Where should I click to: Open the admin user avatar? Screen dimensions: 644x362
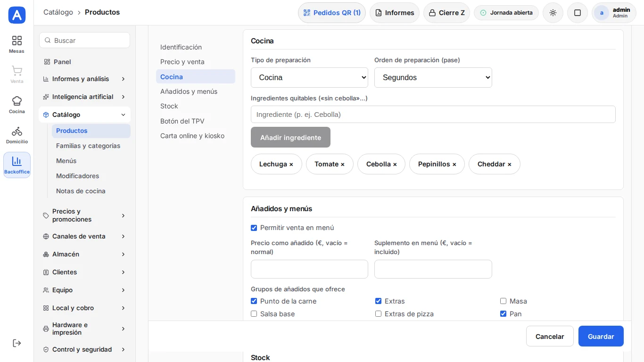[x=602, y=13]
